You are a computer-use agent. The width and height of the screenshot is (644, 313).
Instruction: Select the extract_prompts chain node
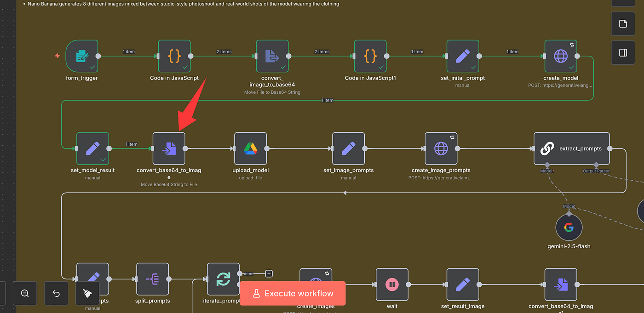pyautogui.click(x=571, y=148)
